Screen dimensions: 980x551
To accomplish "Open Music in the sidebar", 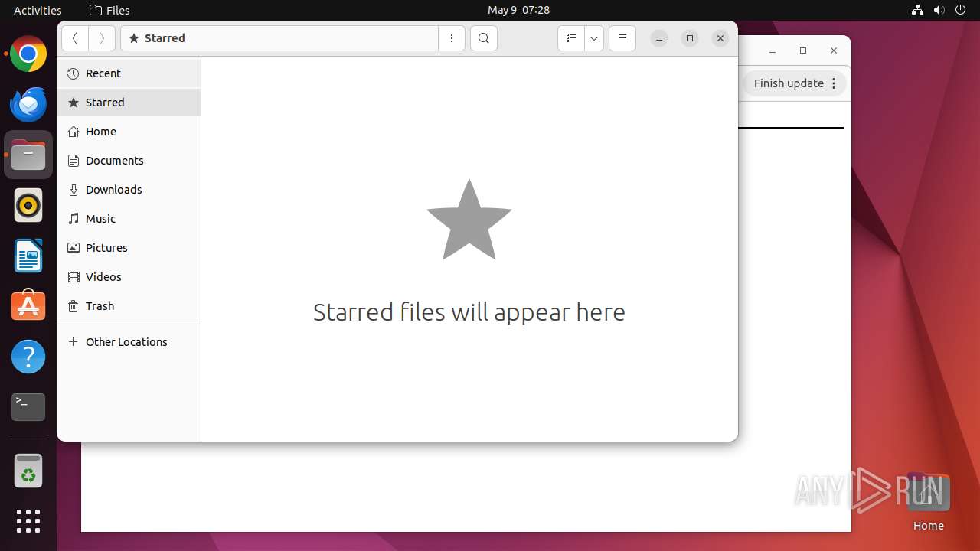I will point(129,219).
